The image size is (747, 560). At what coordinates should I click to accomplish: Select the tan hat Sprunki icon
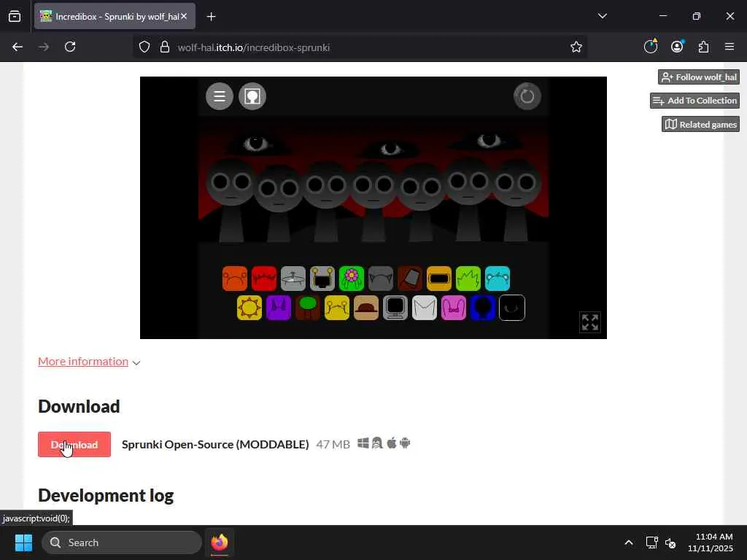pyautogui.click(x=366, y=308)
